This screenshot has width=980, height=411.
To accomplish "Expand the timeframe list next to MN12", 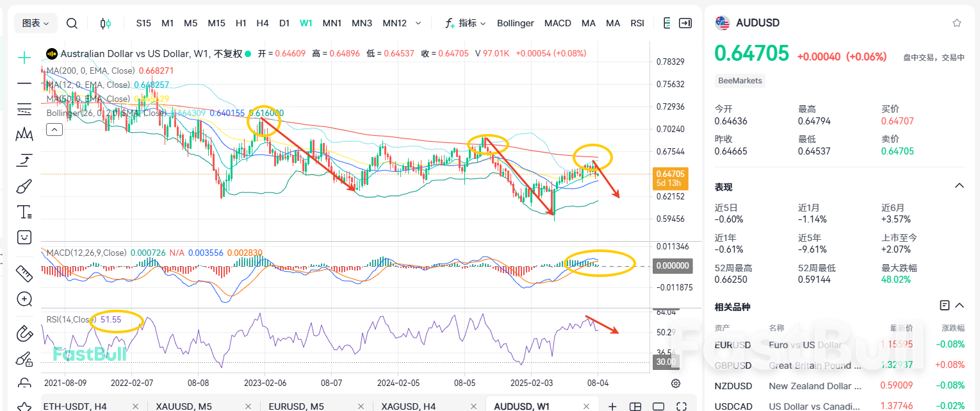I will pos(418,23).
